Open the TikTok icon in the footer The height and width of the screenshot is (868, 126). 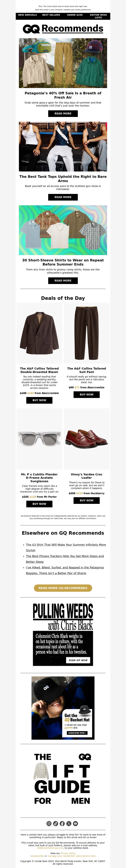(55, 824)
